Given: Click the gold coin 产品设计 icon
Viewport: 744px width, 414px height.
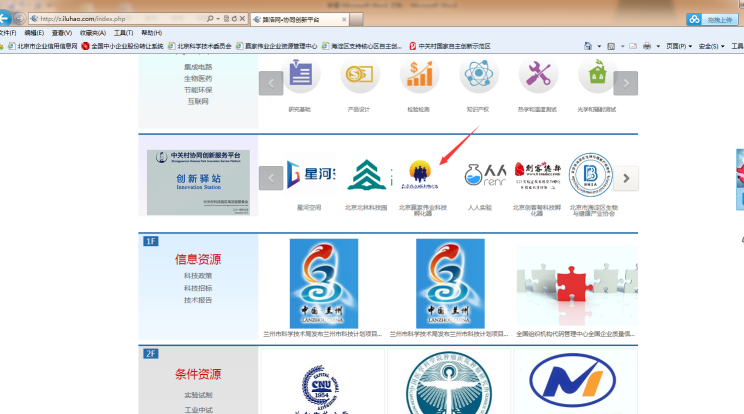Looking at the screenshot, I should click(x=359, y=74).
